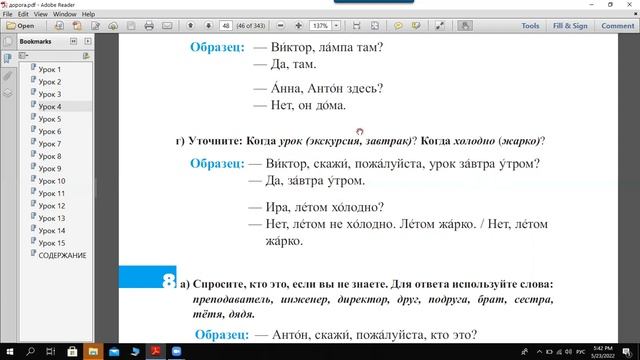Image resolution: width=640 pixels, height=360 pixels.
Task: Click the page number field showing 48
Action: [226, 26]
